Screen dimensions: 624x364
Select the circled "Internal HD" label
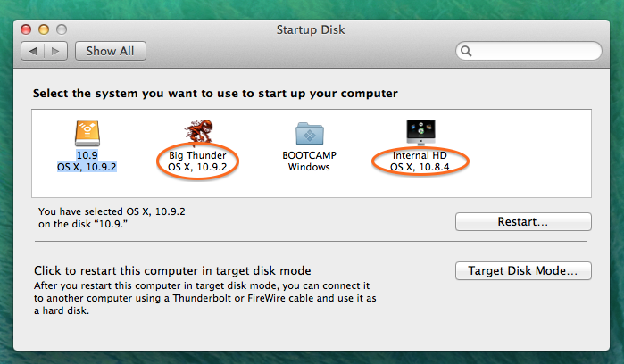pos(420,155)
